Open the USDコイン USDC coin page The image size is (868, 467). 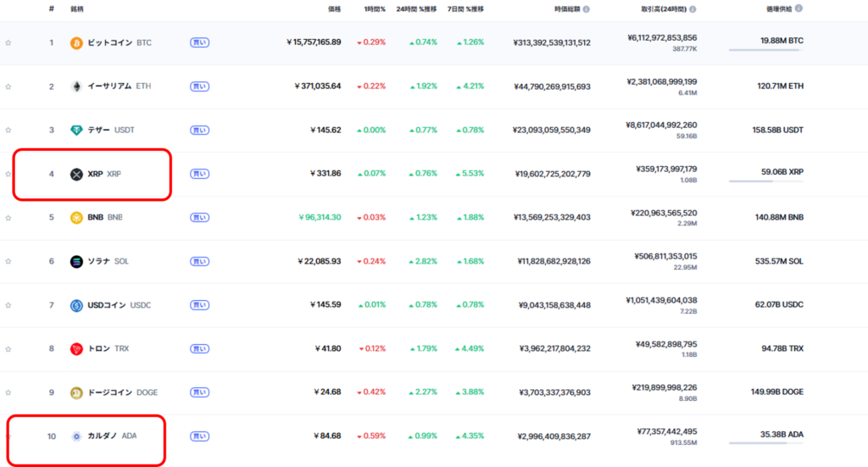click(119, 305)
